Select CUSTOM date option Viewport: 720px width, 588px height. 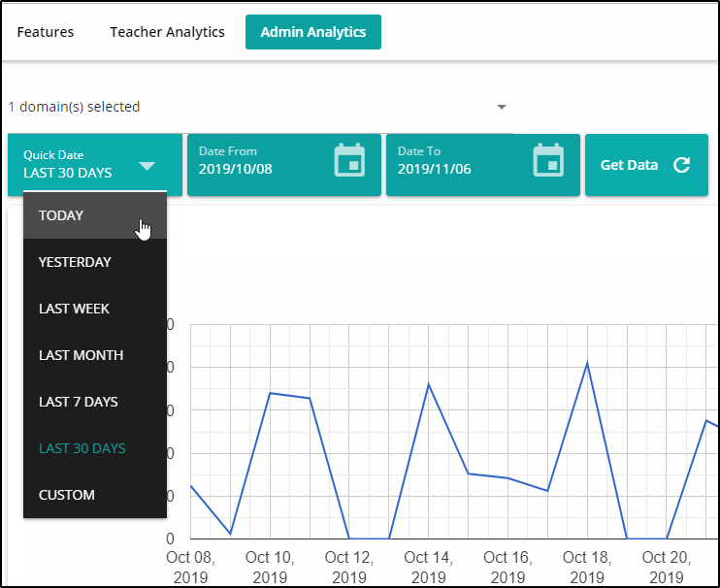(x=95, y=495)
